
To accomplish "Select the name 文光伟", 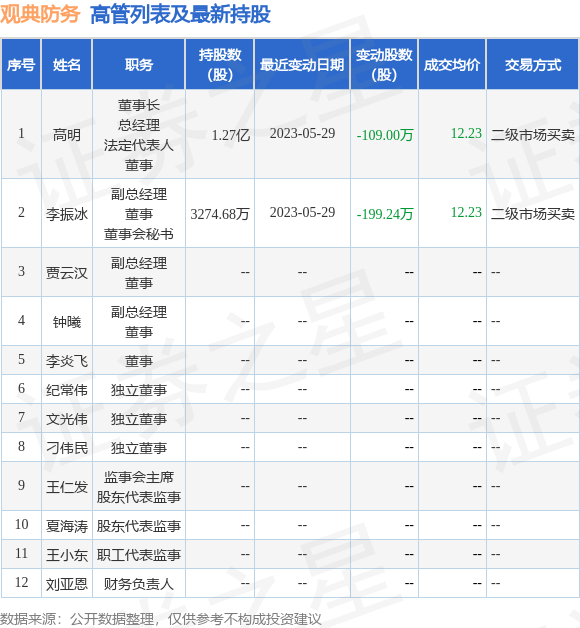I will (x=66, y=419).
